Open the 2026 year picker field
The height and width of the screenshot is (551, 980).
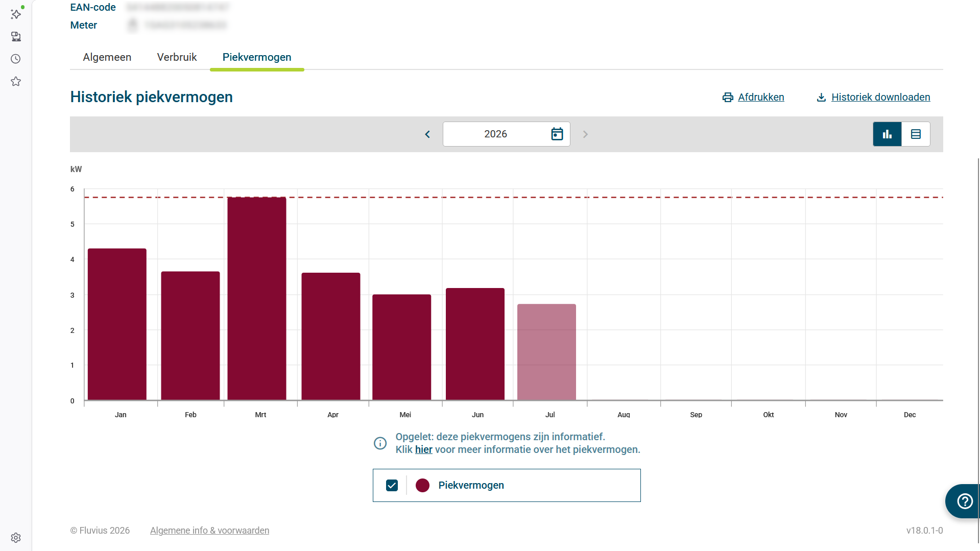[506, 134]
